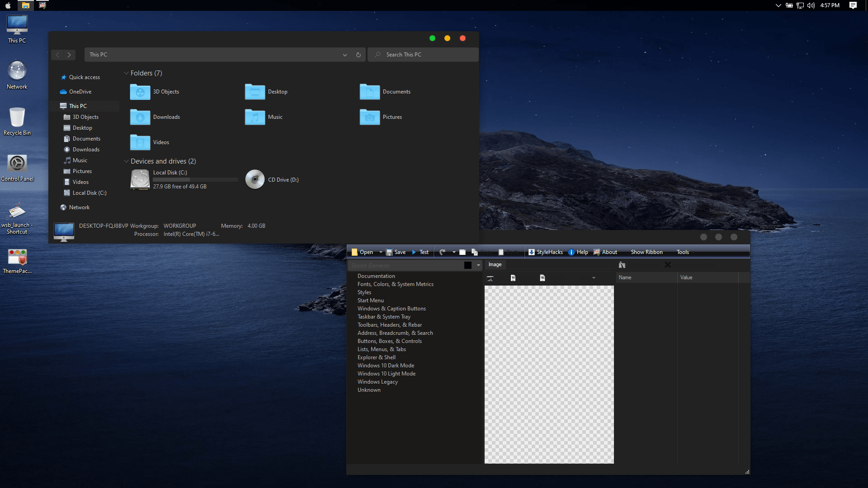
Task: Select the Image tab
Action: (495, 264)
